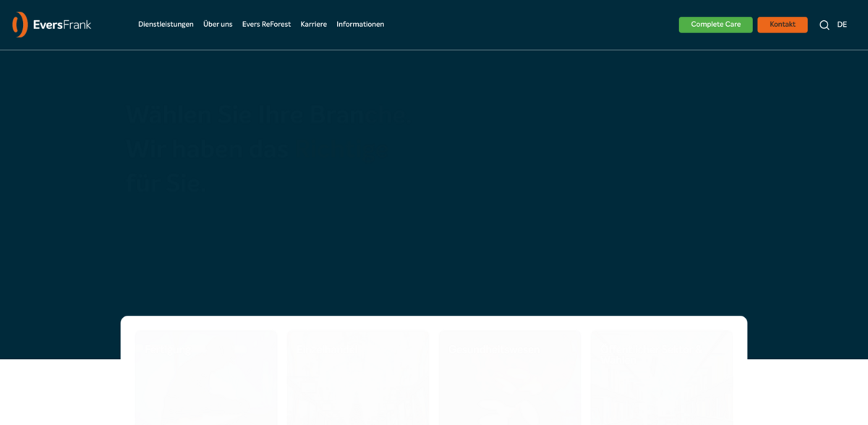The width and height of the screenshot is (868, 425).
Task: Select Evers ReForest in navigation
Action: (266, 25)
